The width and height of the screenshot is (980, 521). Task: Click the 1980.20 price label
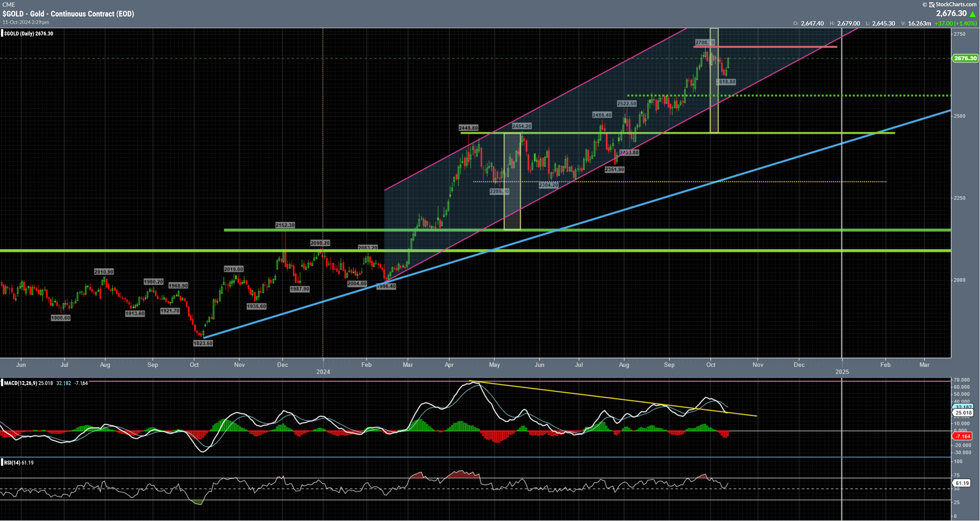153,282
